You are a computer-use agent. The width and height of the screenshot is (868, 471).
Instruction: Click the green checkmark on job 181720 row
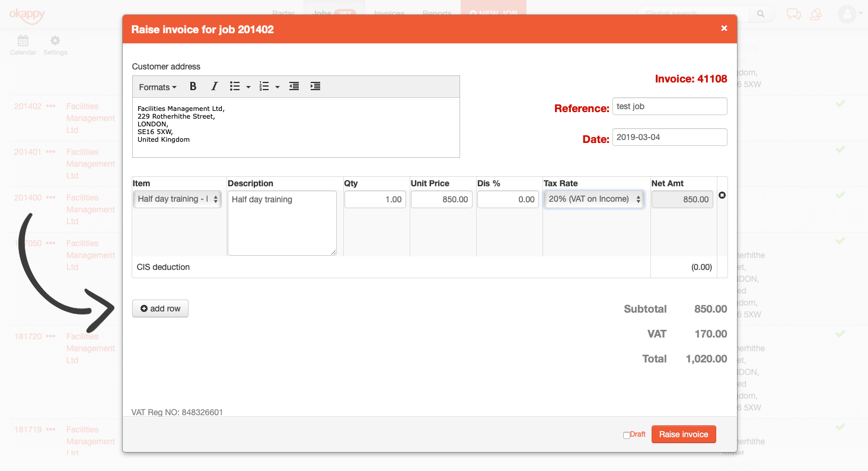click(840, 334)
